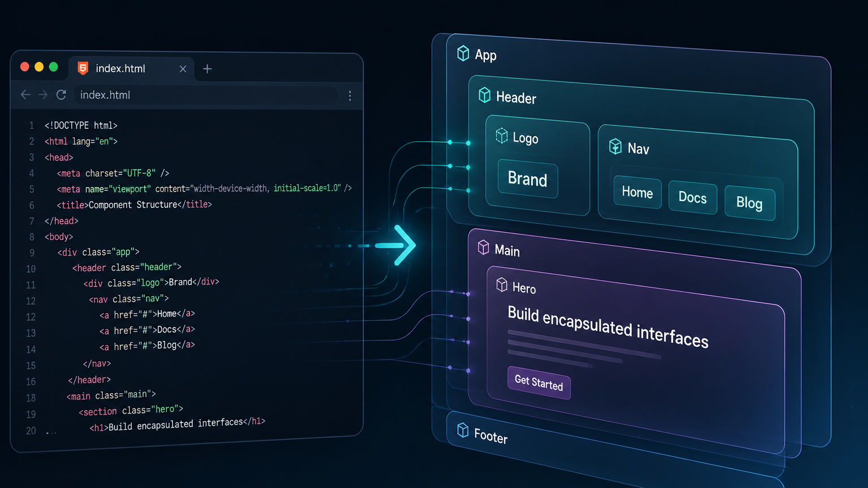Click the cube icon beside Hero

(502, 285)
